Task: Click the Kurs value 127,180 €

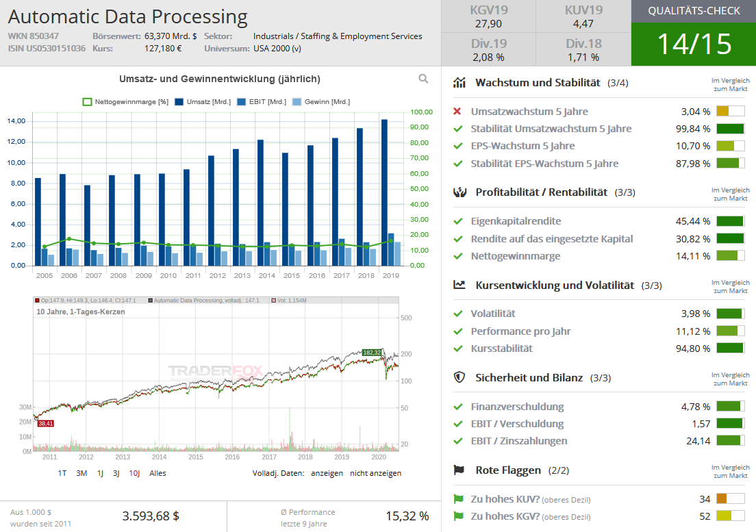Action: click(163, 48)
